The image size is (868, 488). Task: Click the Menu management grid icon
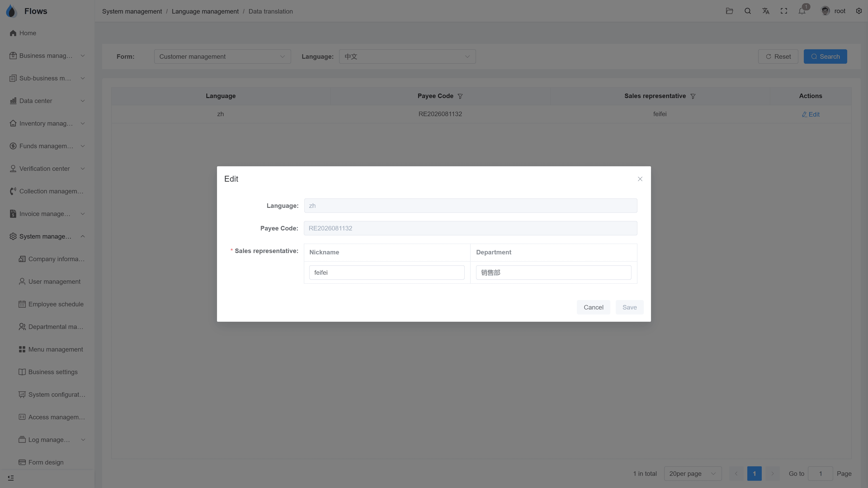(x=22, y=349)
